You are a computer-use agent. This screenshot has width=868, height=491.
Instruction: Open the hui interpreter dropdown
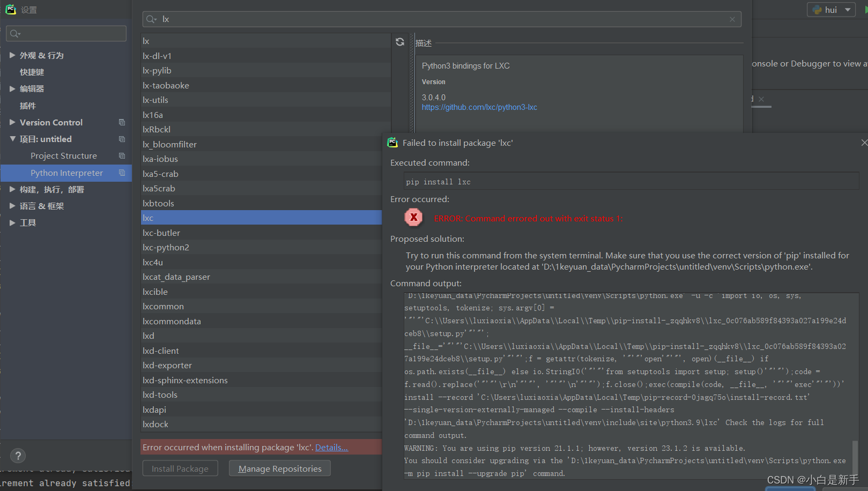click(x=847, y=9)
